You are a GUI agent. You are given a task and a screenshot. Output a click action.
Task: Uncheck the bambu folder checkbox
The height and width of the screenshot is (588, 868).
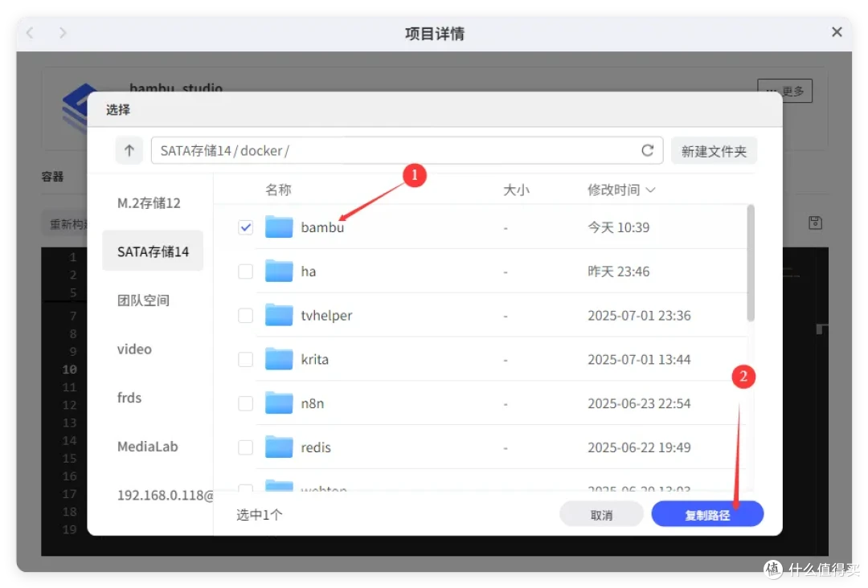point(245,227)
